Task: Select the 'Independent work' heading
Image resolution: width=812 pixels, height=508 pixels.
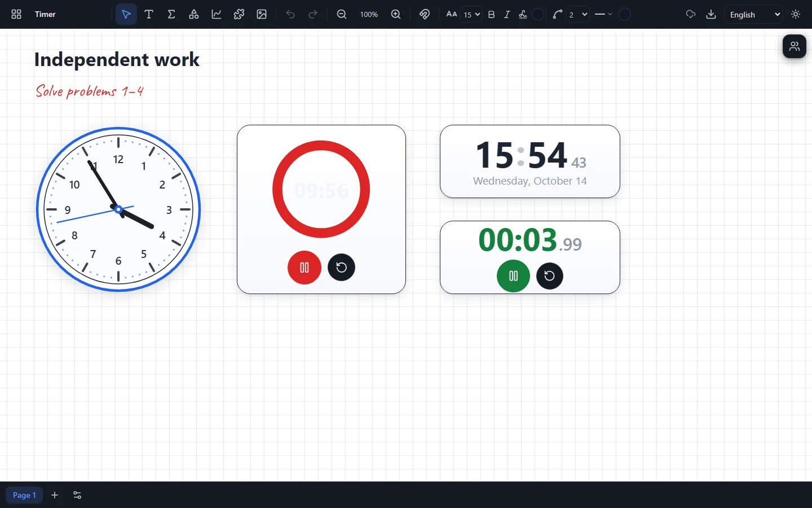Action: [117, 59]
